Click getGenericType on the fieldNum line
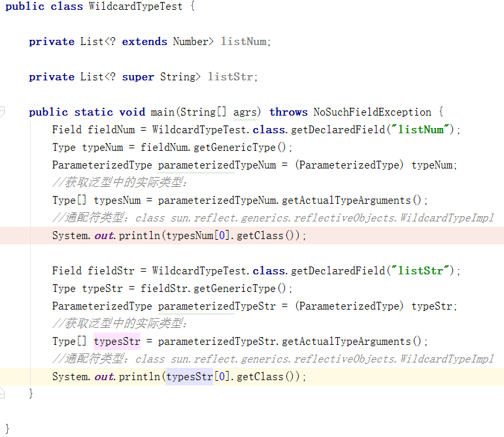 (x=235, y=148)
